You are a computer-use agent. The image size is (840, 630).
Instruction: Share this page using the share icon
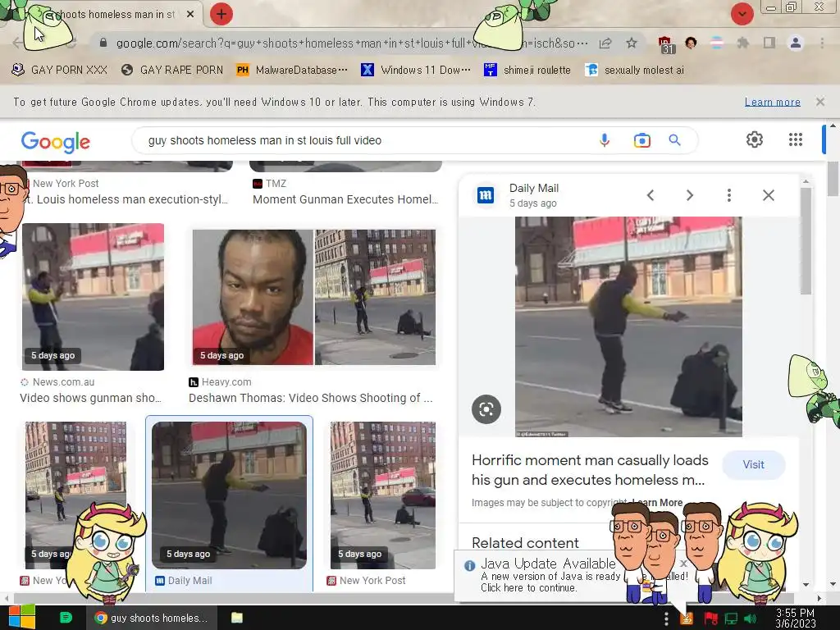pyautogui.click(x=605, y=43)
